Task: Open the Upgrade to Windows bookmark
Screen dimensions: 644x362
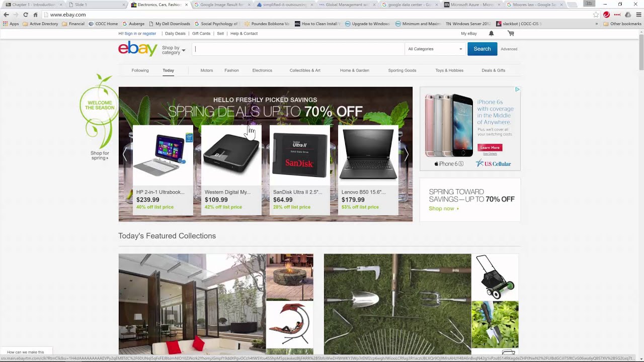Action: tap(367, 24)
